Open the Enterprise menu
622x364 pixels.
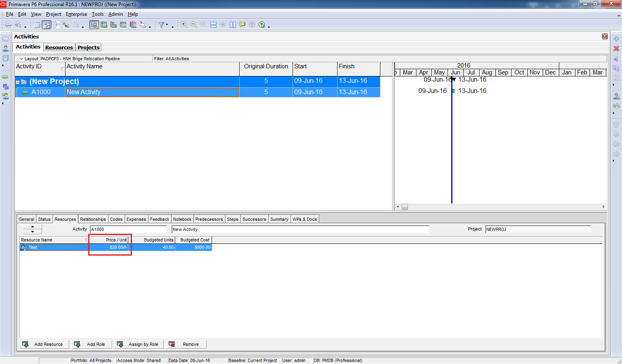[x=76, y=14]
